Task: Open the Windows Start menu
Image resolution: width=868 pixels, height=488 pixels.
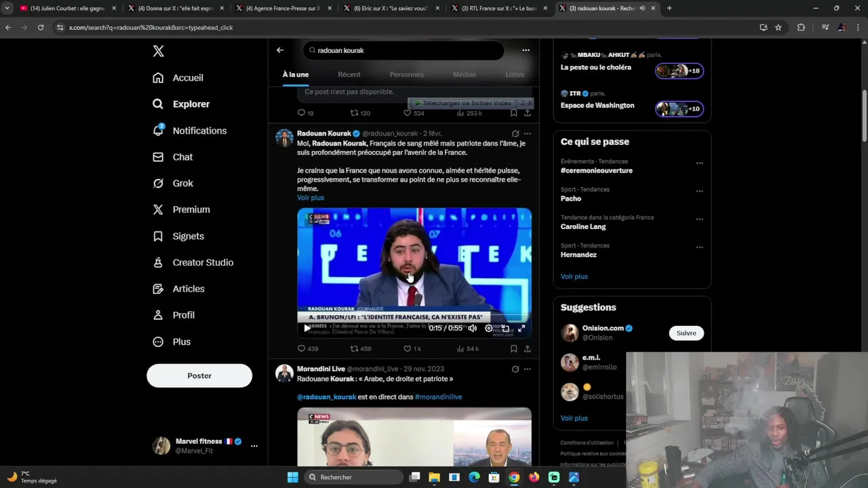Action: pos(292,477)
